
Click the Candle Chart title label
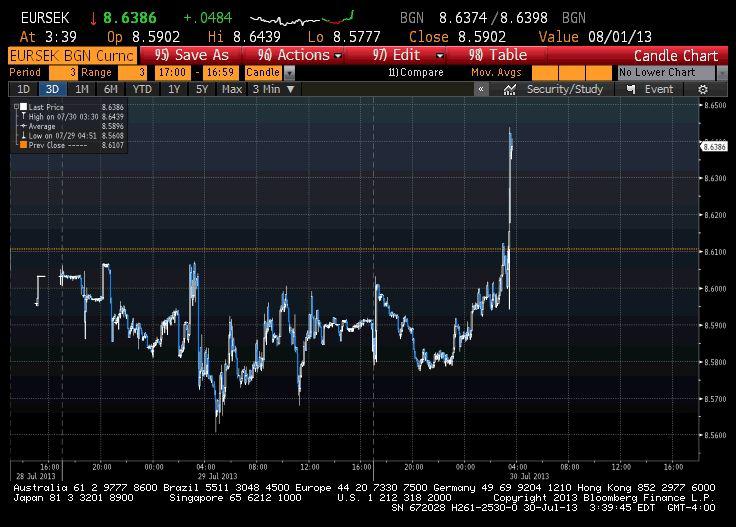[675, 56]
